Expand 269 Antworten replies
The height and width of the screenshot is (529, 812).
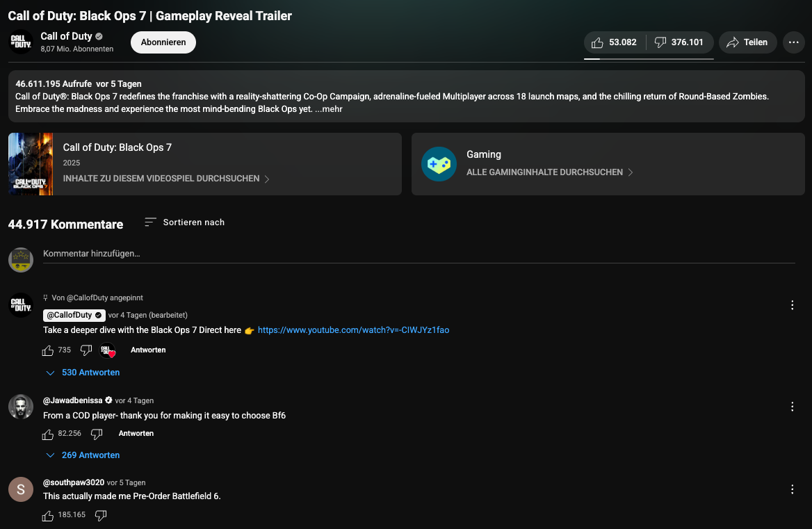click(83, 455)
